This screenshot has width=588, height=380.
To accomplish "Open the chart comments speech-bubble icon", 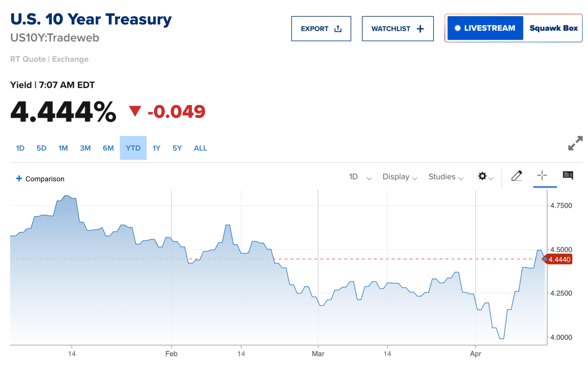I will tap(568, 176).
